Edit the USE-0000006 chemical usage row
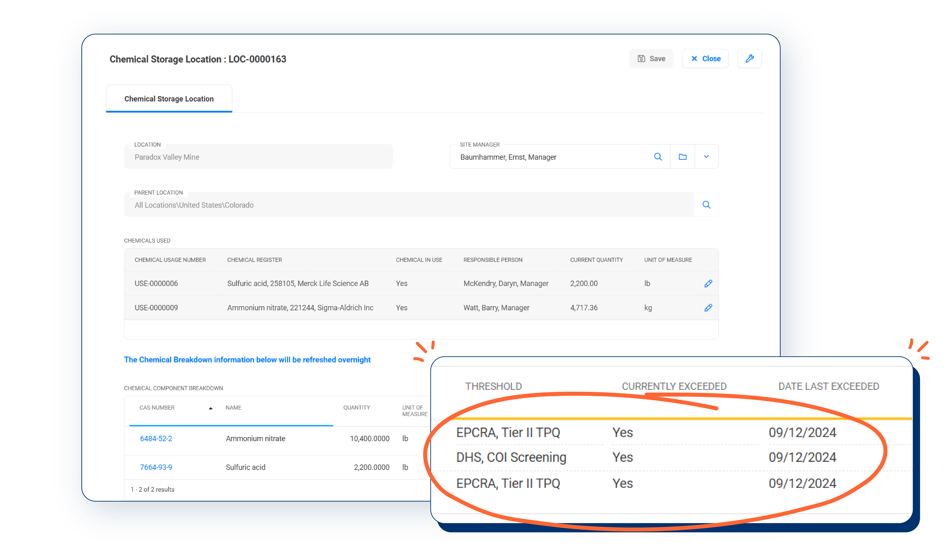 pyautogui.click(x=708, y=283)
